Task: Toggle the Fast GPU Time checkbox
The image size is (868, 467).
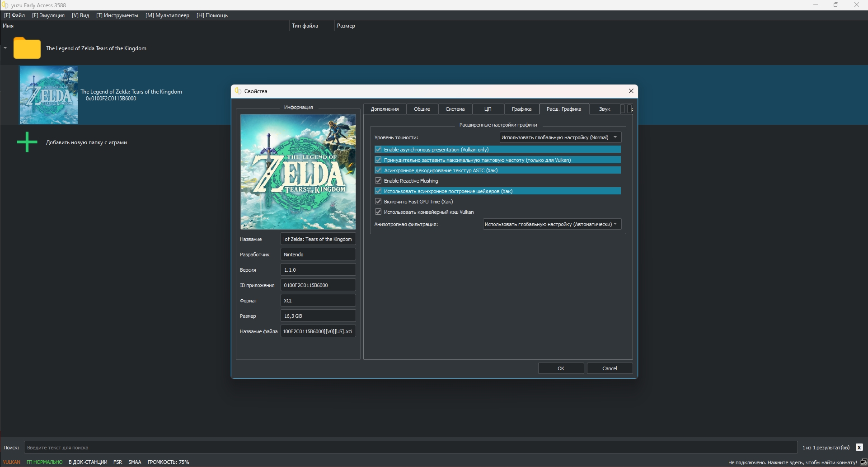Action: pyautogui.click(x=378, y=201)
